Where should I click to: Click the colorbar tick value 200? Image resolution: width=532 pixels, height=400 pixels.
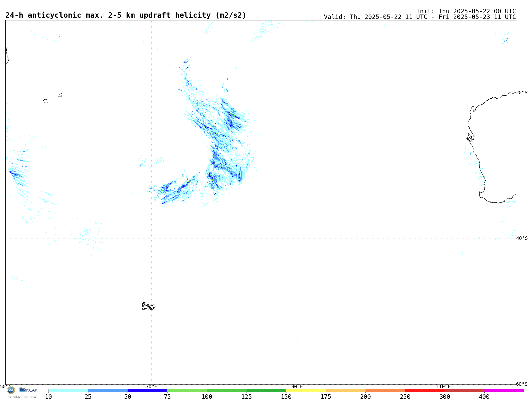pos(366,397)
